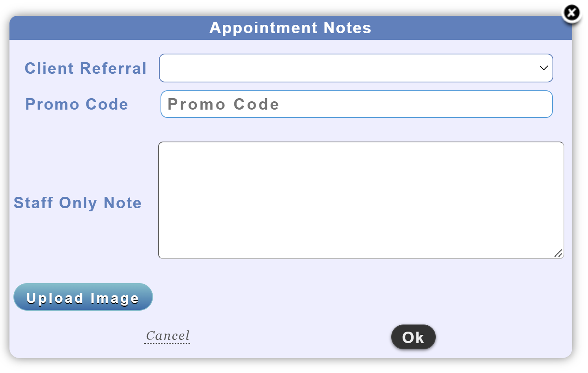Confirm notes with the Ok button
Image resolution: width=588 pixels, height=373 pixels.
[x=413, y=337]
